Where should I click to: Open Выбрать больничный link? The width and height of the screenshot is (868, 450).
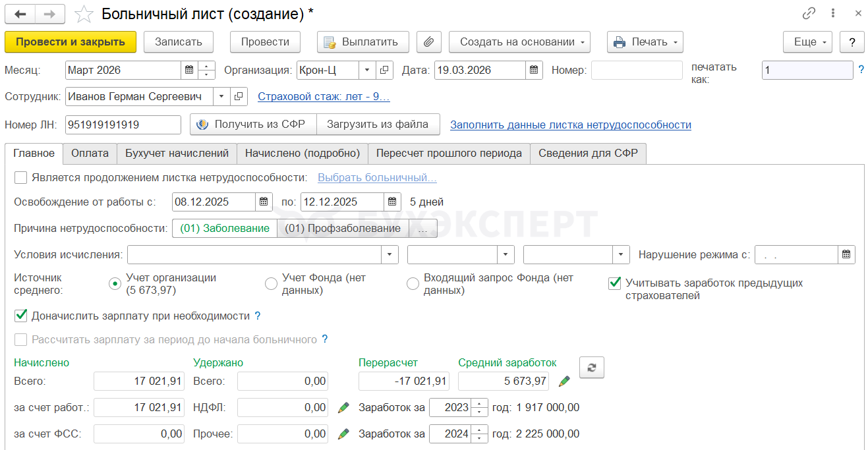[x=377, y=177]
